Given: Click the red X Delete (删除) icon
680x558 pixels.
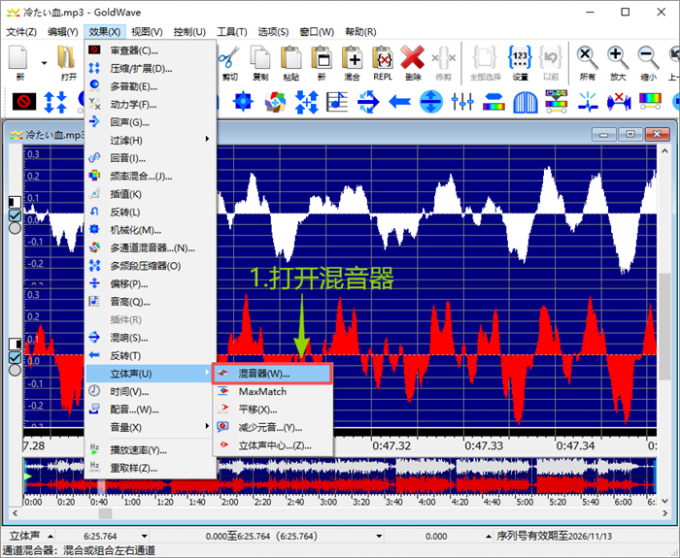Looking at the screenshot, I should pos(412,58).
